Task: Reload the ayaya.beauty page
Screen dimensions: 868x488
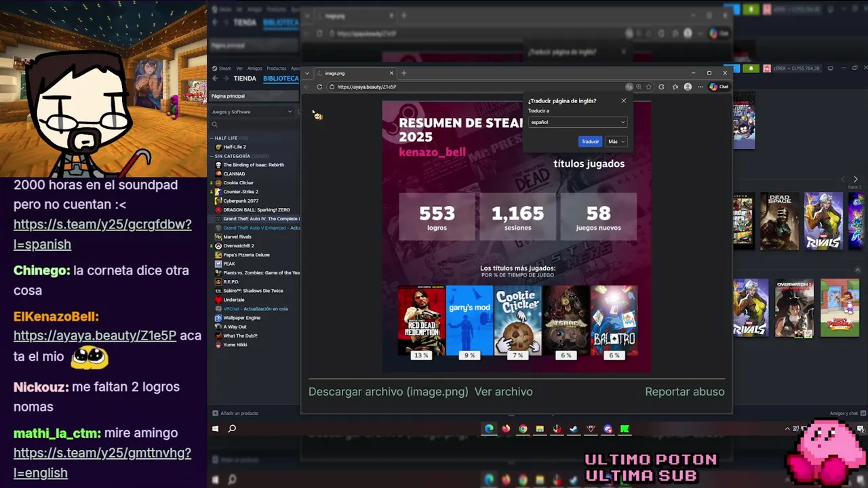Action: [319, 87]
